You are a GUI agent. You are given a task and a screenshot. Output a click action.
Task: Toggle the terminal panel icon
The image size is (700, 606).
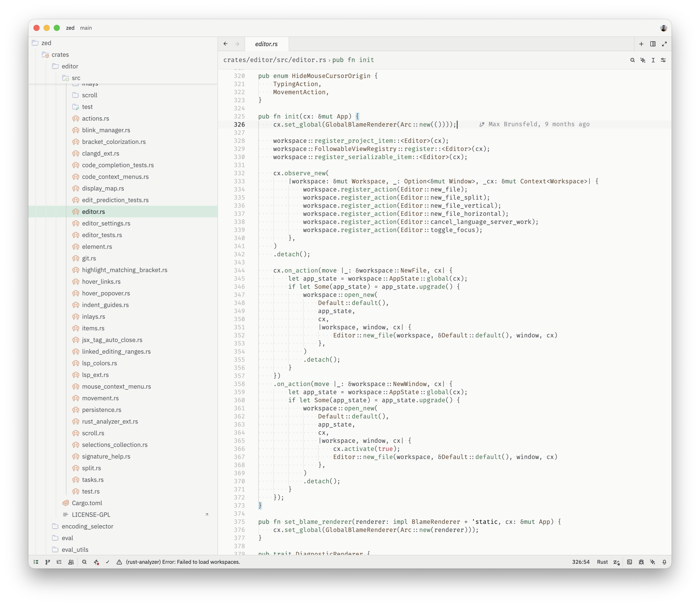click(629, 562)
